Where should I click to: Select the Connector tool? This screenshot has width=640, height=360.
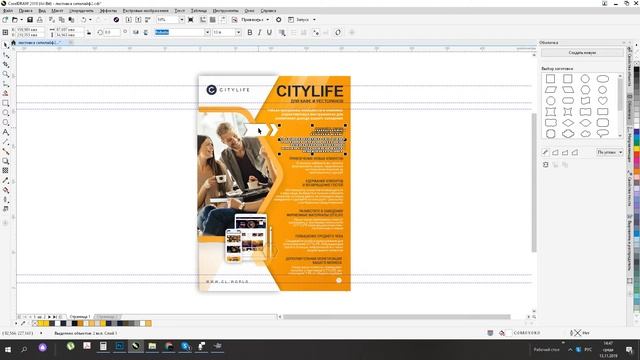[6, 151]
